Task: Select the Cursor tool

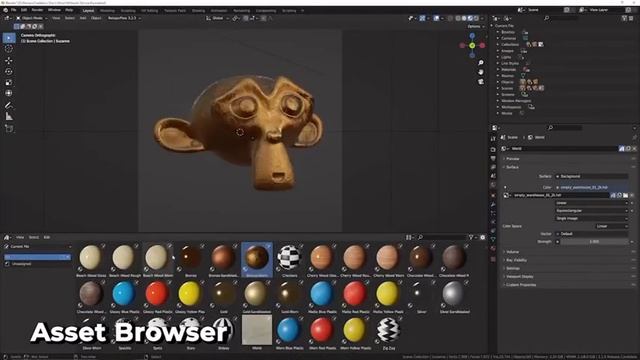Action: (9, 49)
